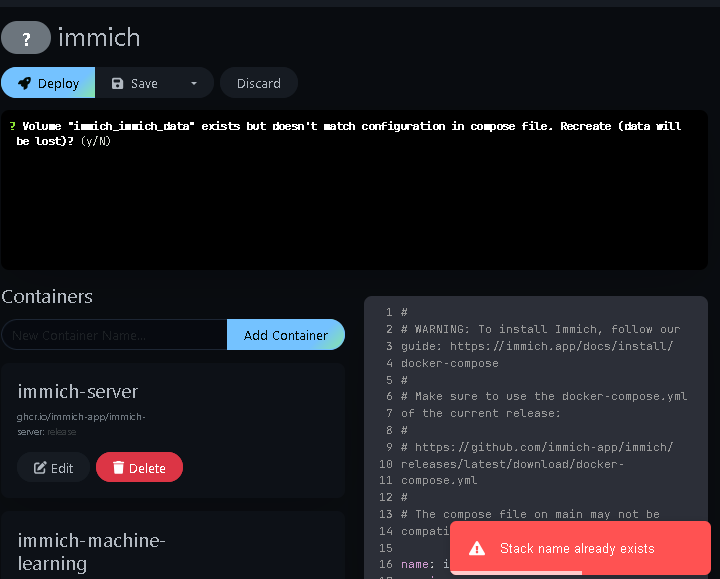Click the warning icon in error toast
The height and width of the screenshot is (579, 720).
click(x=477, y=548)
